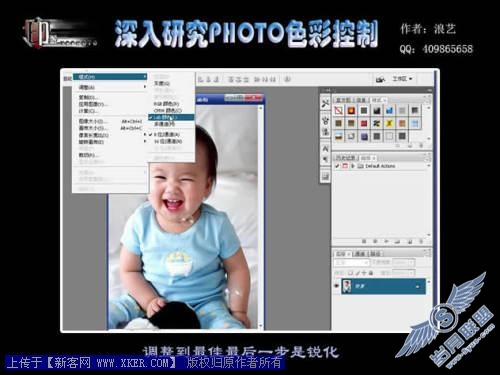500x375 pixels.
Task: Toggle the Default Actions dialog box icon
Action: tap(345, 166)
